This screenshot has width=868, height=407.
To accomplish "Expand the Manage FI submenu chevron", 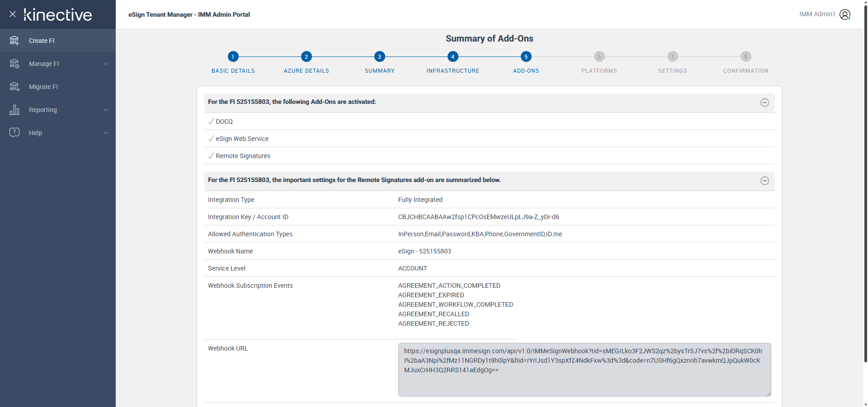I will [x=106, y=64].
